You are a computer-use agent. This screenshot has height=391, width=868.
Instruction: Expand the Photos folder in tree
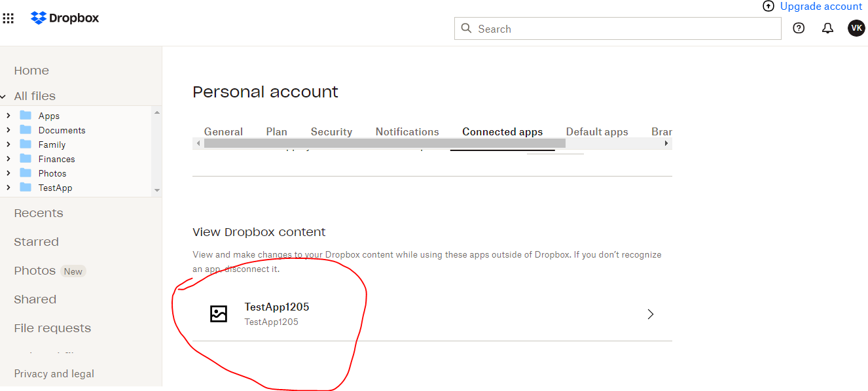(8, 173)
